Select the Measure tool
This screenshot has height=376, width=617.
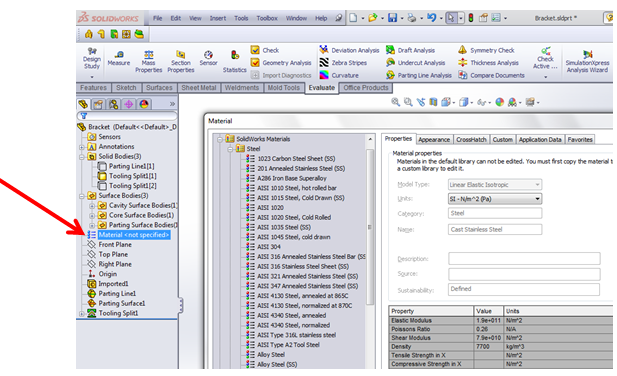pos(118,58)
